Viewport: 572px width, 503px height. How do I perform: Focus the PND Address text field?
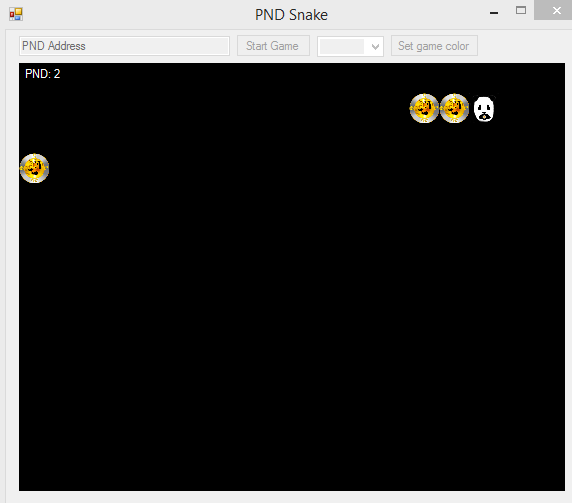pos(124,46)
